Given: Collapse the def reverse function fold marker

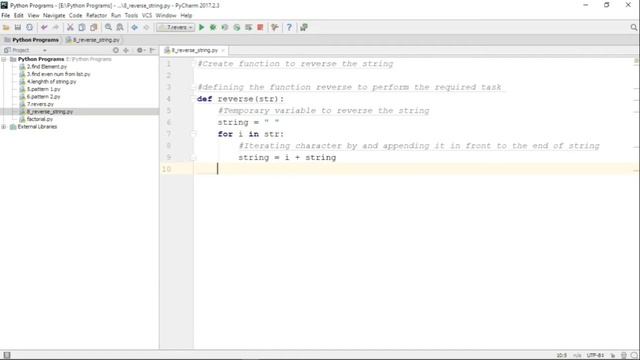Looking at the screenshot, I should tap(194, 99).
